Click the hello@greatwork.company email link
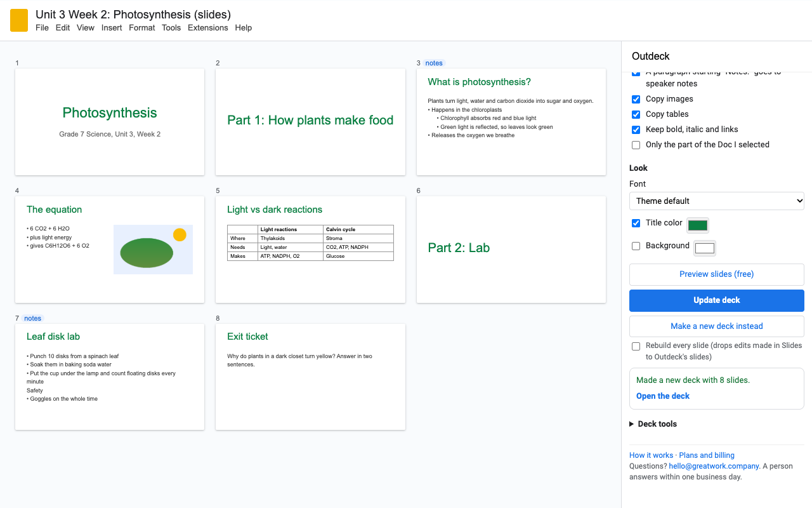 pos(714,466)
